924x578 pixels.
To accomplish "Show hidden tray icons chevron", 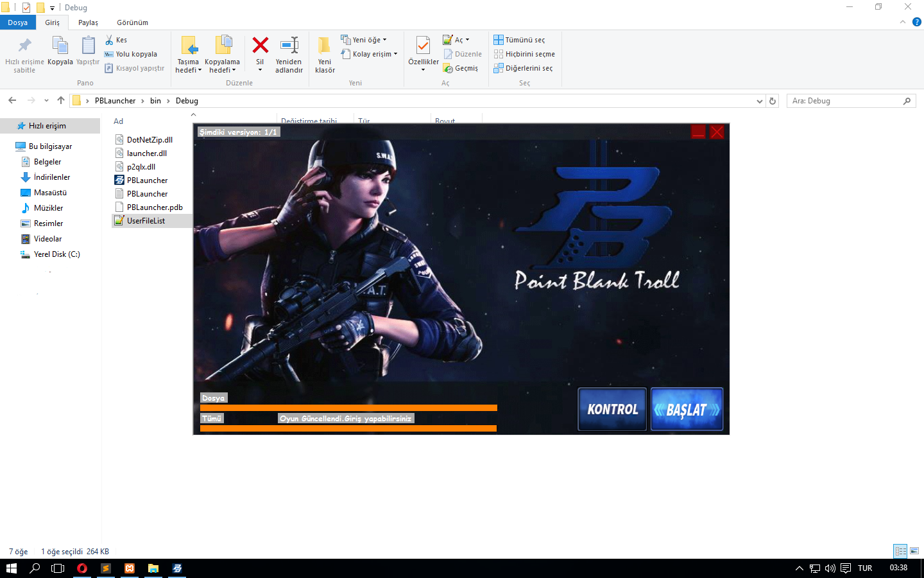I will coord(799,568).
